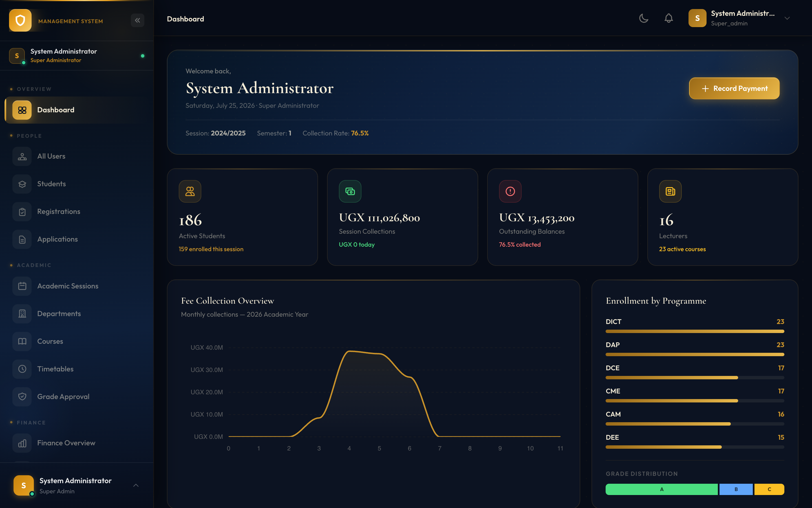This screenshot has height=508, width=812.
Task: Click the DEE enrollment progress bar
Action: (x=694, y=447)
